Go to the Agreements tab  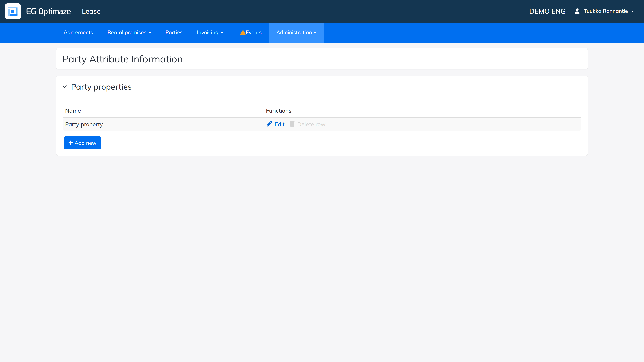78,32
